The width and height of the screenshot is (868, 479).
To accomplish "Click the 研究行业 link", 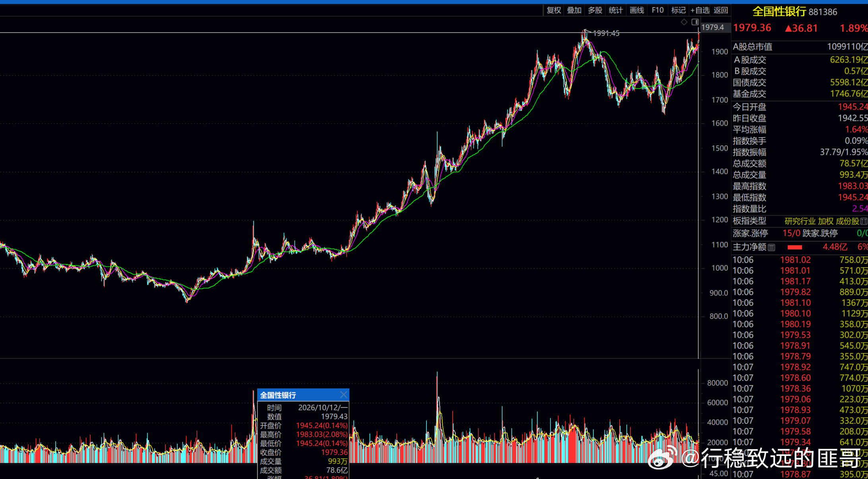I will (x=800, y=221).
